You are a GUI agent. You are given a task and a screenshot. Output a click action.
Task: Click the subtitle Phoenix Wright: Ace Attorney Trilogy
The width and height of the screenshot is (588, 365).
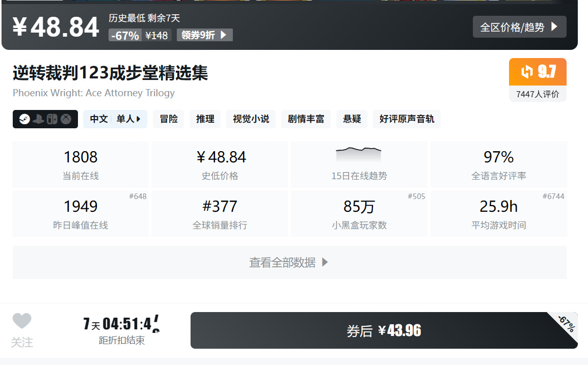94,93
